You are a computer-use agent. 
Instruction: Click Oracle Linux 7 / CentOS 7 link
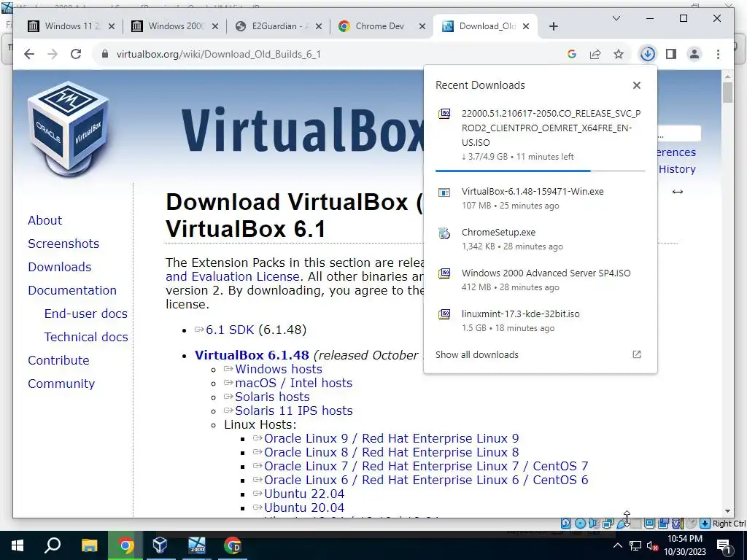click(x=426, y=466)
